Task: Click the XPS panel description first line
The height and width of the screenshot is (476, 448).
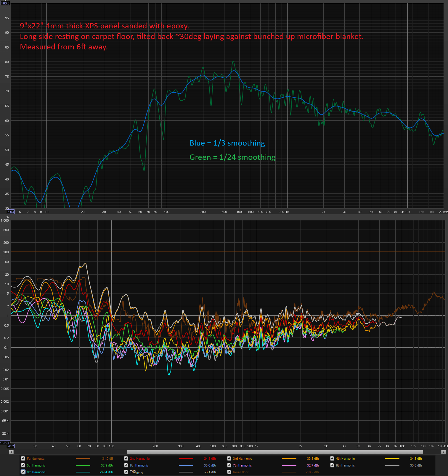Action: 105,26
